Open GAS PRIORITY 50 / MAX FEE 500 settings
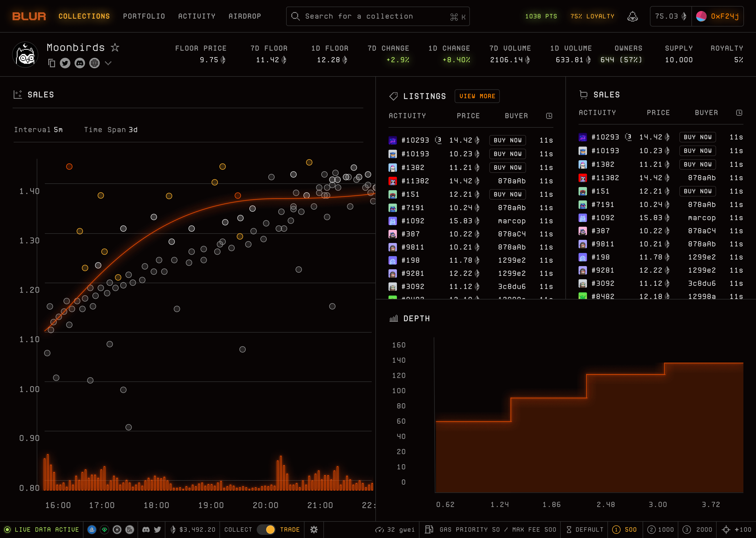Screen dimensions: 756x538 click(x=498, y=529)
